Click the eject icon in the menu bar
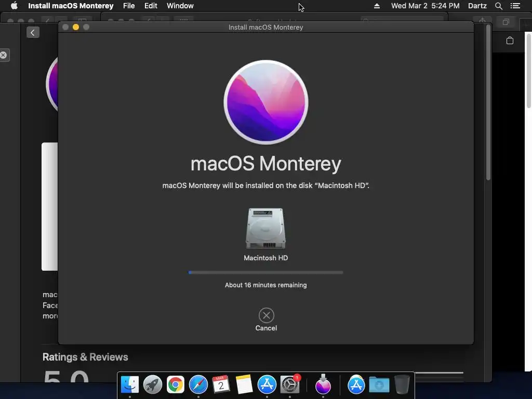 (x=377, y=6)
